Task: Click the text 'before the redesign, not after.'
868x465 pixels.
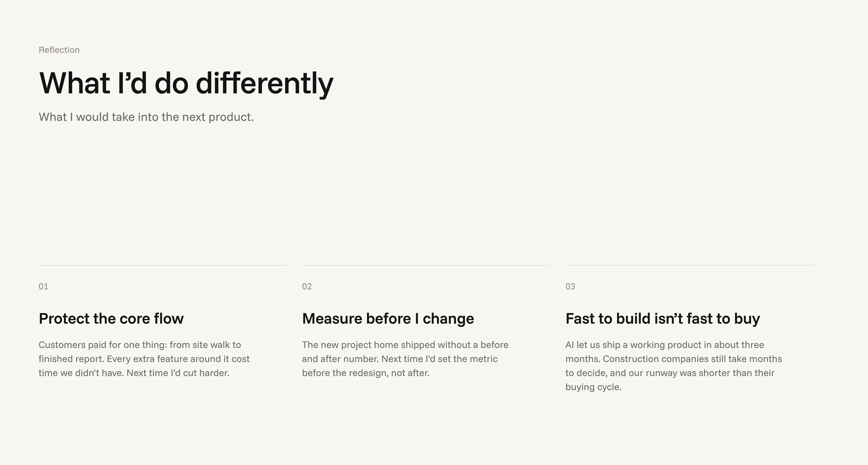Action: pos(366,373)
